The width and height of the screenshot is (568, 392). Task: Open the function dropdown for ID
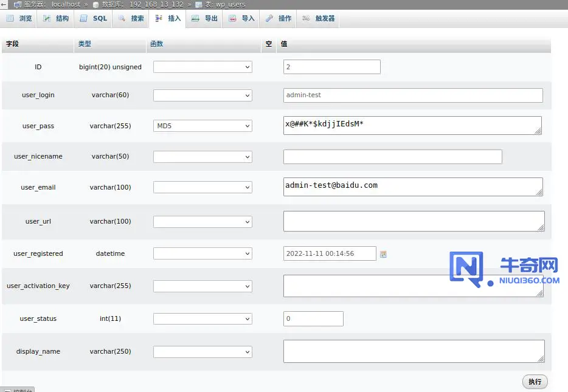203,67
